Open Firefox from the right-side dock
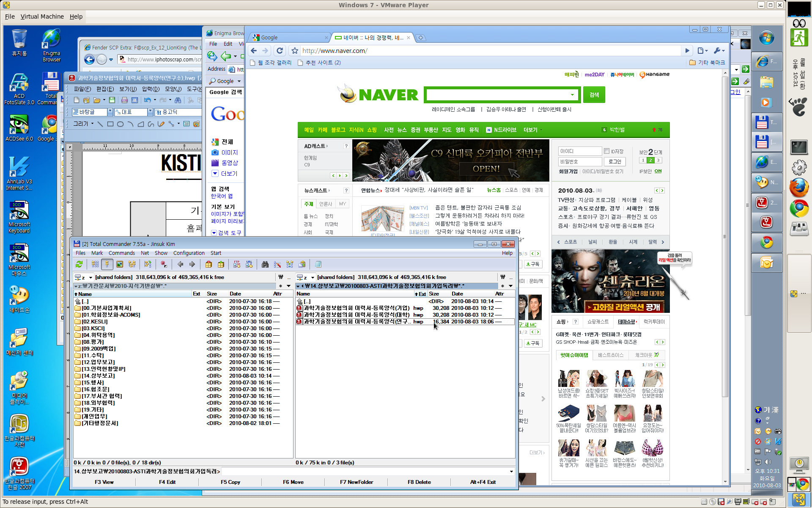The height and width of the screenshot is (508, 812). click(x=799, y=188)
